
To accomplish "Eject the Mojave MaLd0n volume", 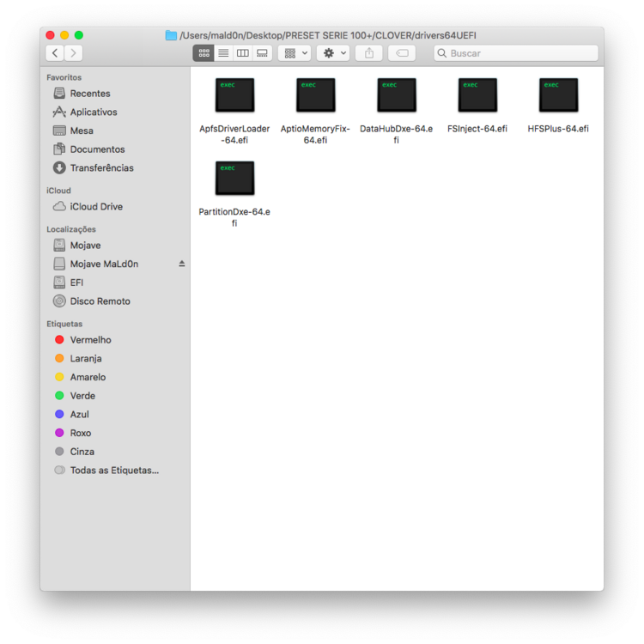I will tap(182, 264).
